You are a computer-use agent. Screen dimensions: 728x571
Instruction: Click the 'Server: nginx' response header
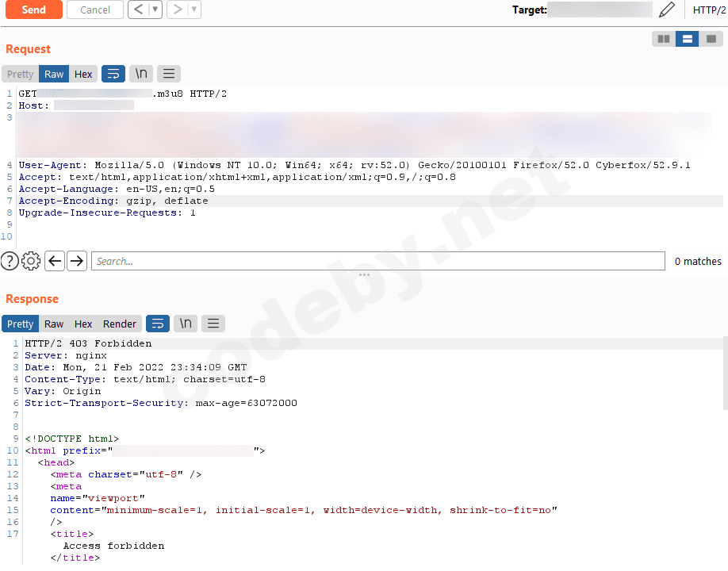(66, 355)
